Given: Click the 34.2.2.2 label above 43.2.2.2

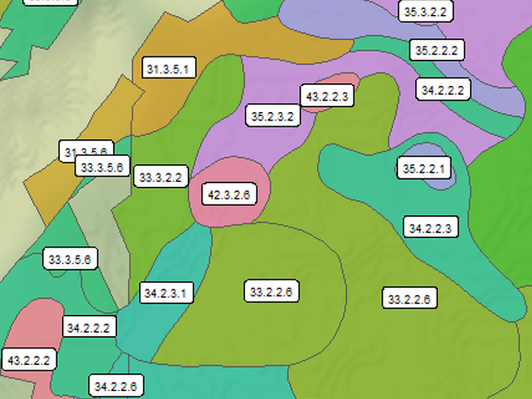Looking at the screenshot, I should click(89, 328).
